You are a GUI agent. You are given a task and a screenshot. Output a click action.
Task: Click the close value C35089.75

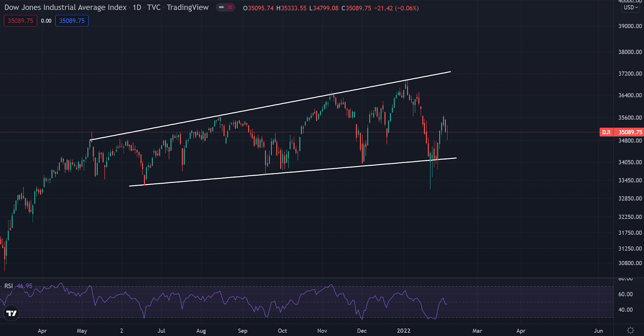(x=356, y=8)
